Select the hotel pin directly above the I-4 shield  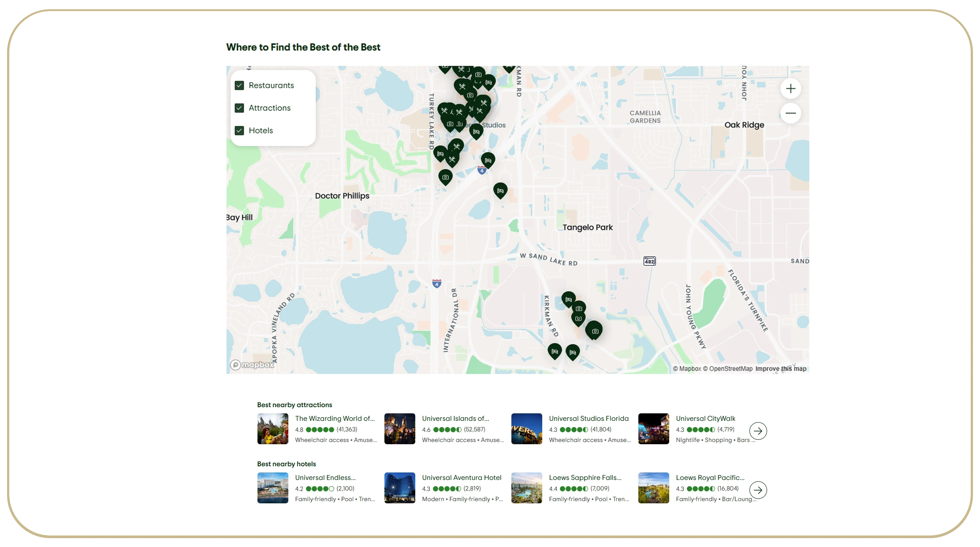488,160
